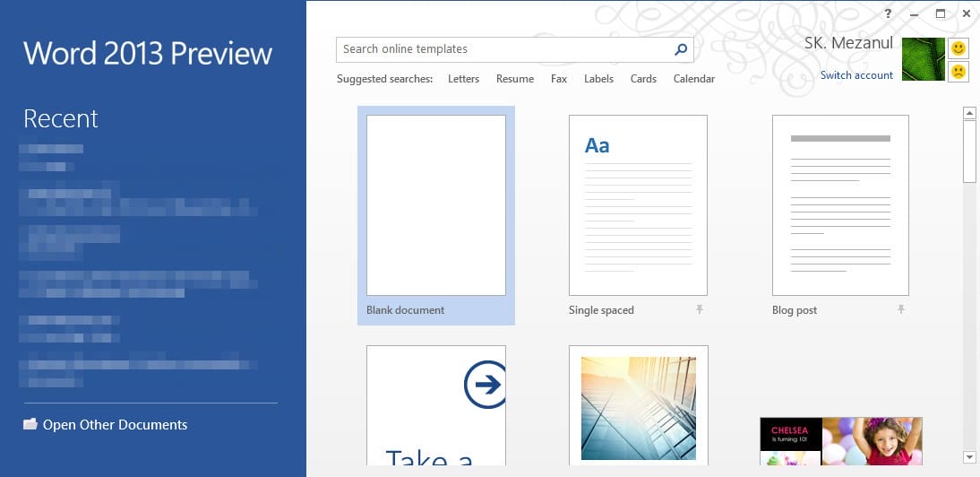Click the Blank document label
Viewport: 980px width, 477px height.
point(405,310)
